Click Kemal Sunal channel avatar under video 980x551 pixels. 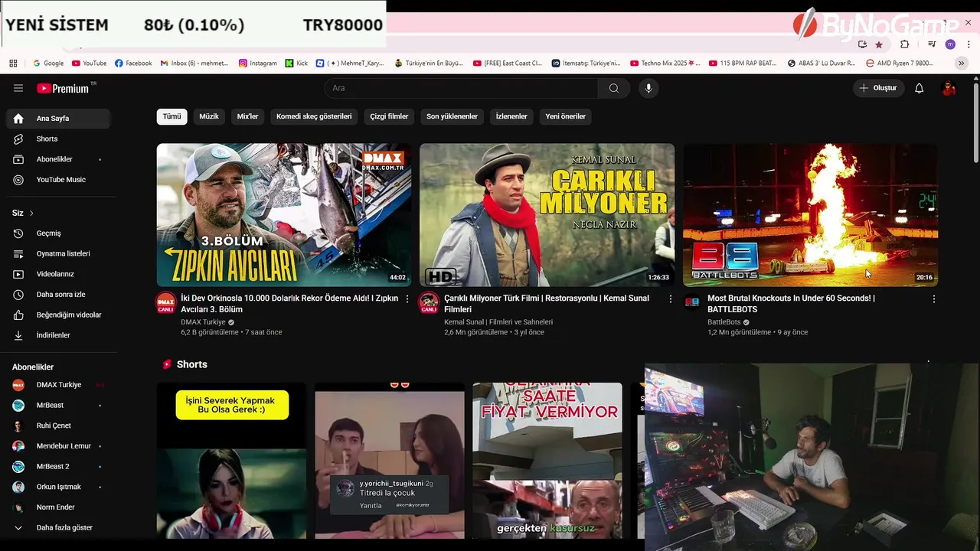(x=429, y=302)
